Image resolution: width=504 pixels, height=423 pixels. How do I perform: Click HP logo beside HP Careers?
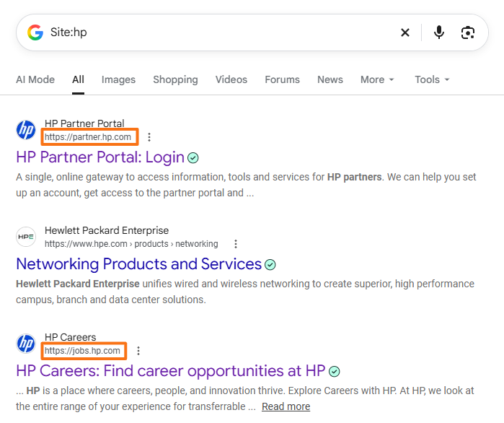[26, 344]
